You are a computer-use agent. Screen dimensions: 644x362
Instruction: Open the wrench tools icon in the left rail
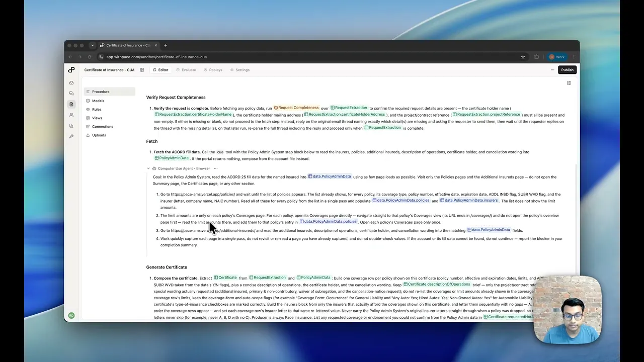pyautogui.click(x=71, y=136)
